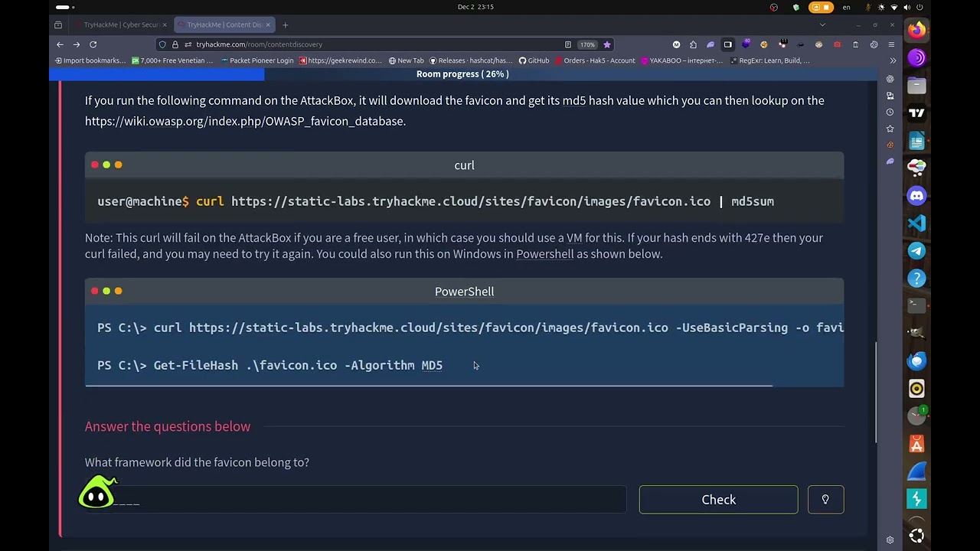The height and width of the screenshot is (551, 980).
Task: Open the Orders - Hak5 - Account bookmark
Action: click(594, 60)
